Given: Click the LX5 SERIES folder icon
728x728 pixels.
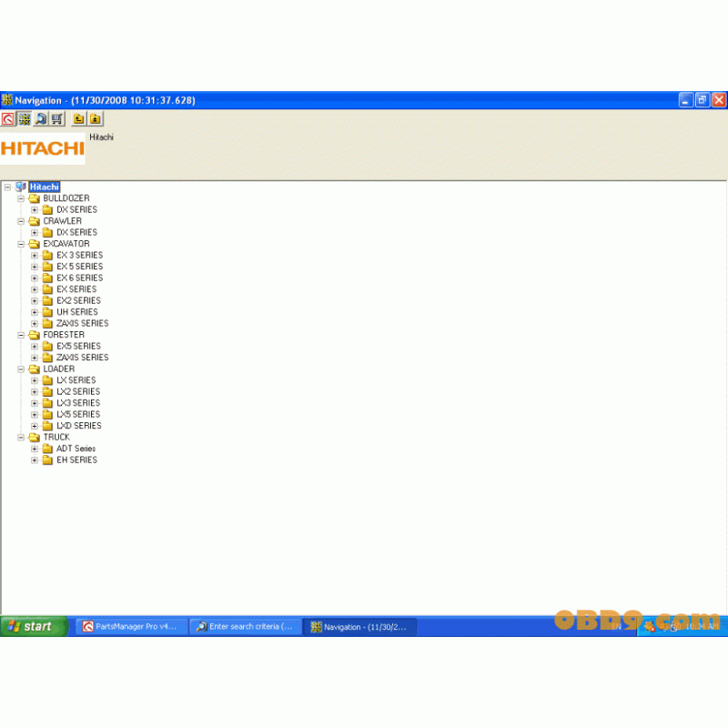Looking at the screenshot, I should (47, 415).
